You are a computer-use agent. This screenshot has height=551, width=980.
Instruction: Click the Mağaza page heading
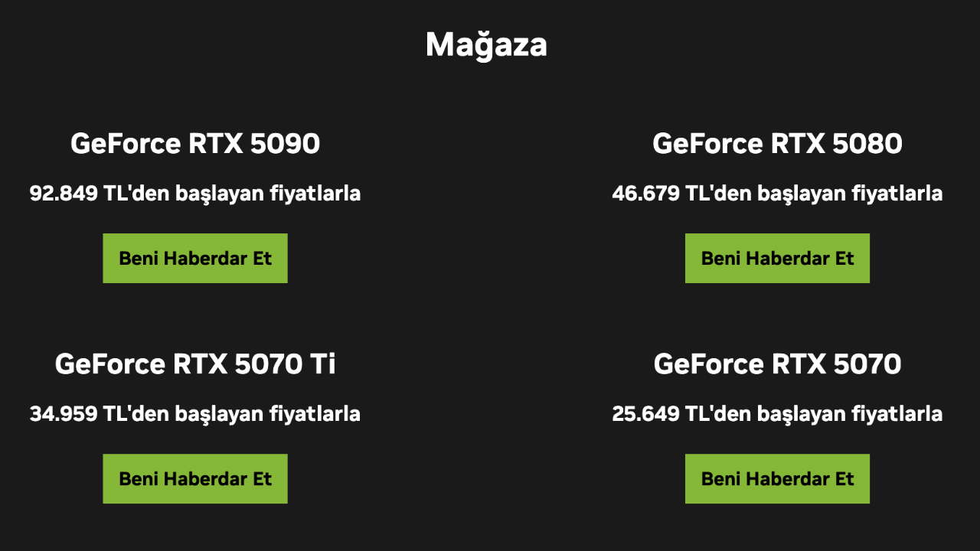[486, 45]
